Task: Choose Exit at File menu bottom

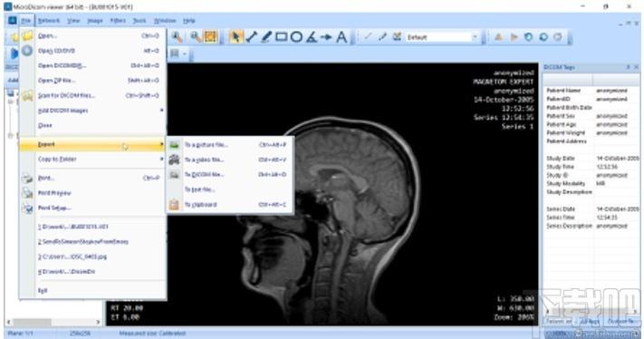Action: point(93,290)
